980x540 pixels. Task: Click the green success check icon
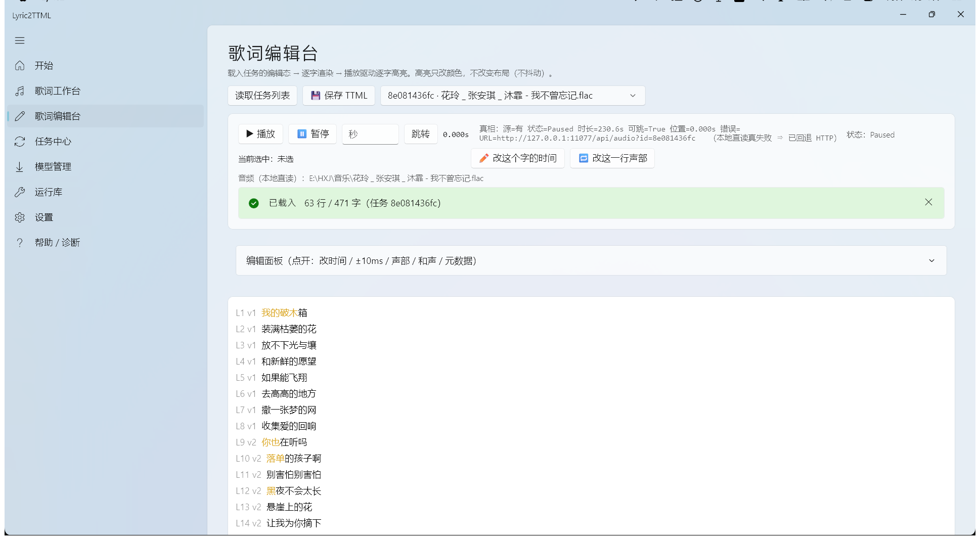(254, 203)
